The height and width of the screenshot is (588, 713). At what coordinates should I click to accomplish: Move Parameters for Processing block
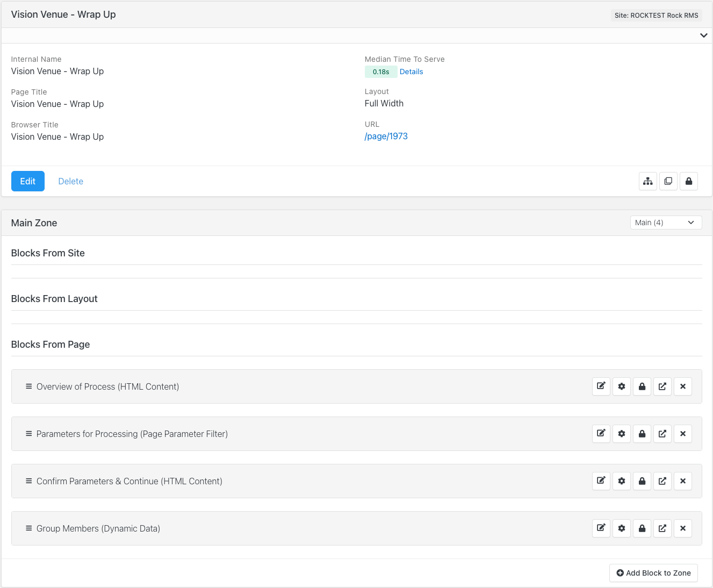(x=662, y=434)
